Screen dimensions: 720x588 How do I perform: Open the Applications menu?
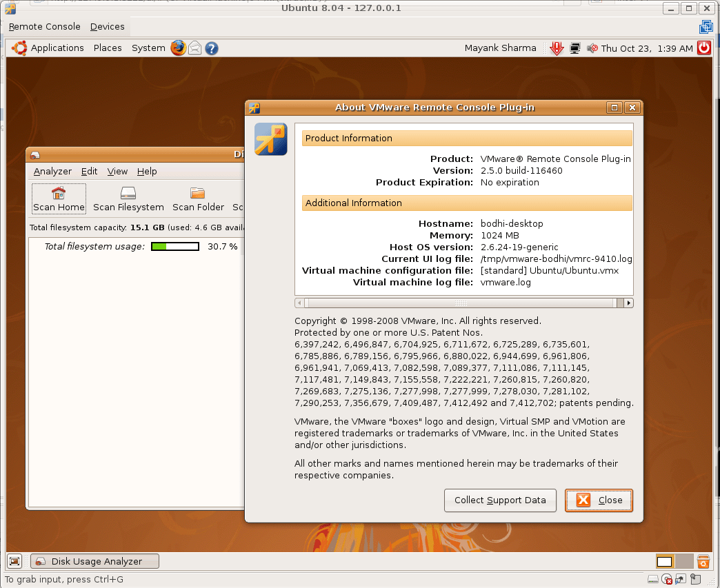tap(57, 48)
